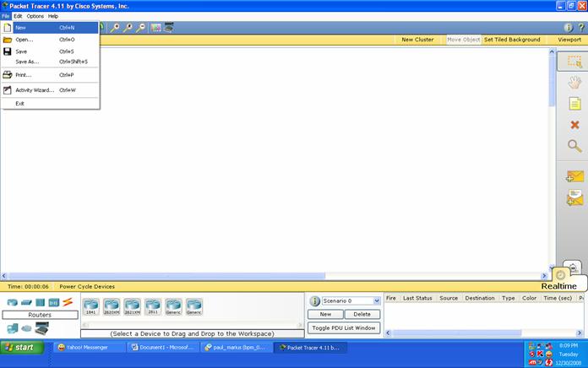Screen dimensions: 588x368
Task: Choose the Inspect magnifying glass tool
Action: point(574,146)
